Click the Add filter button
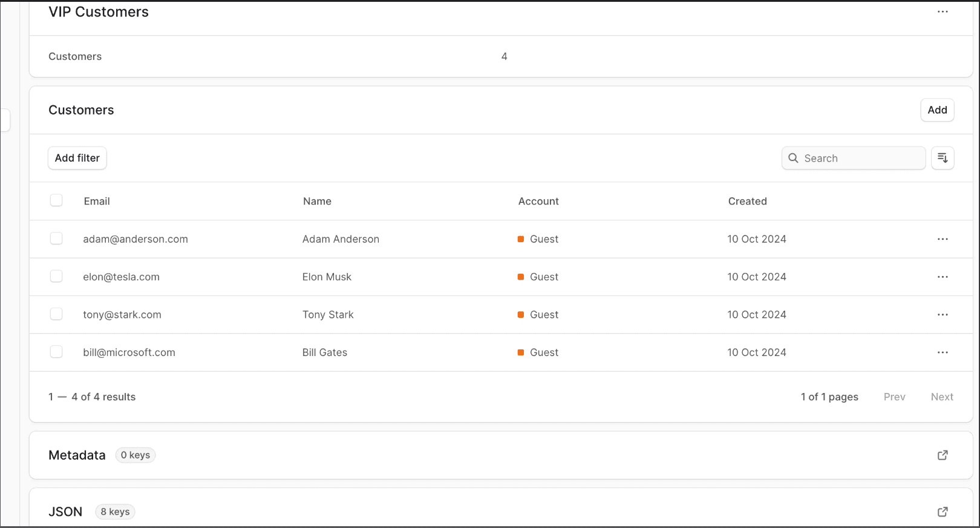 point(77,158)
